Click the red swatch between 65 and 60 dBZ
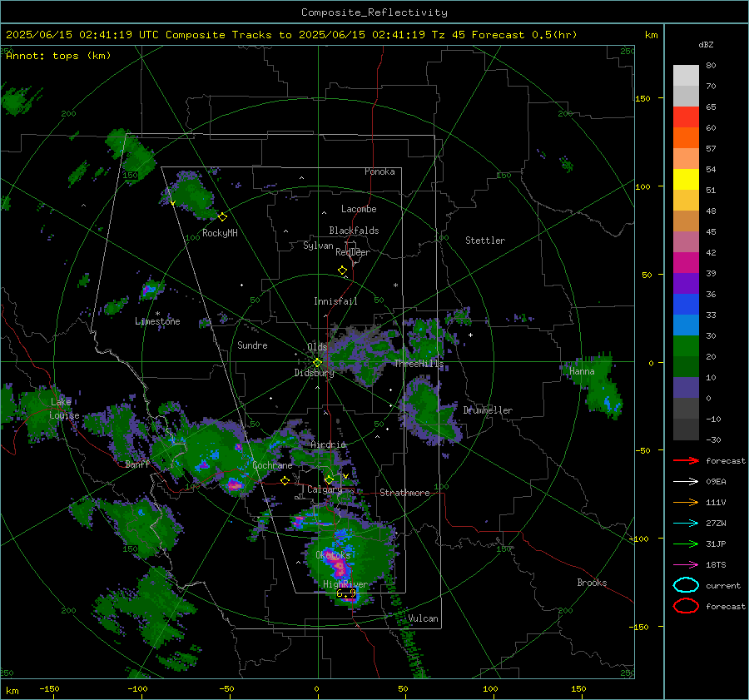 point(686,117)
